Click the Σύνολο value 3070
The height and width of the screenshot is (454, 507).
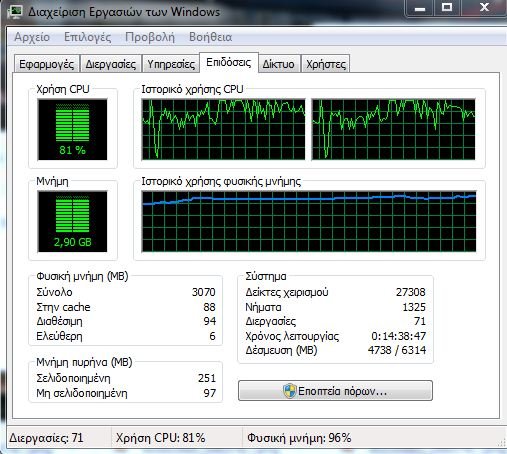[x=204, y=292]
